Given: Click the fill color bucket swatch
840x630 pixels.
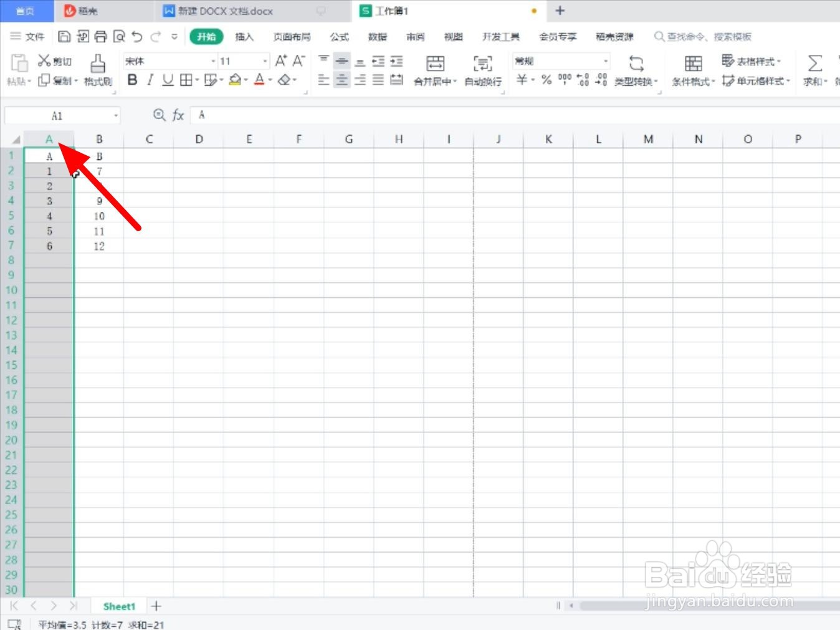Looking at the screenshot, I should click(x=235, y=80).
